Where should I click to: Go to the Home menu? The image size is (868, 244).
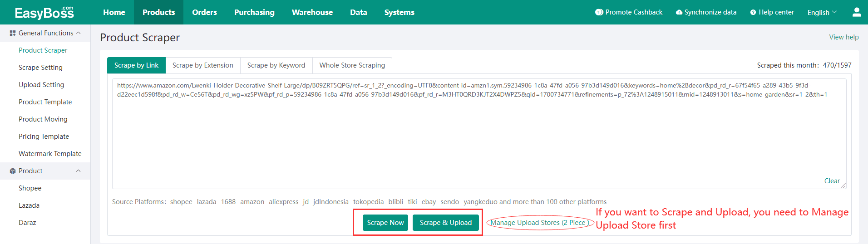(x=114, y=12)
